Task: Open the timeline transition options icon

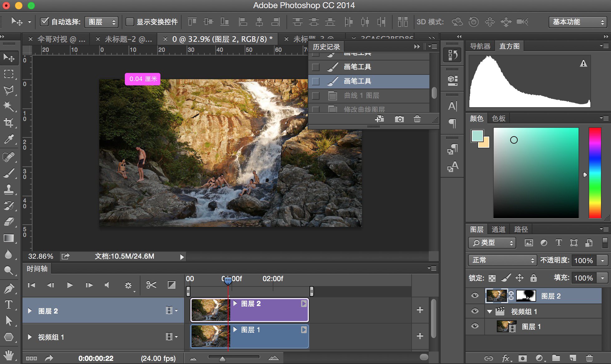Action: click(172, 285)
